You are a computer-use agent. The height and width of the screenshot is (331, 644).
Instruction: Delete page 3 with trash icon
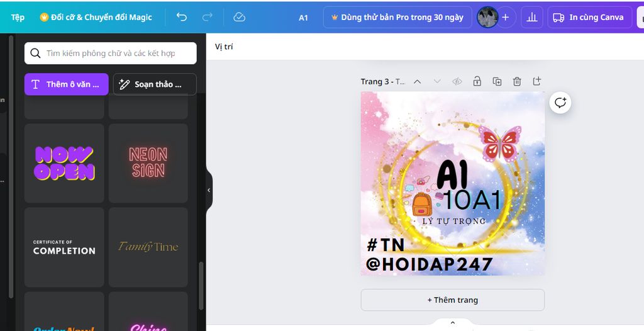tap(517, 81)
